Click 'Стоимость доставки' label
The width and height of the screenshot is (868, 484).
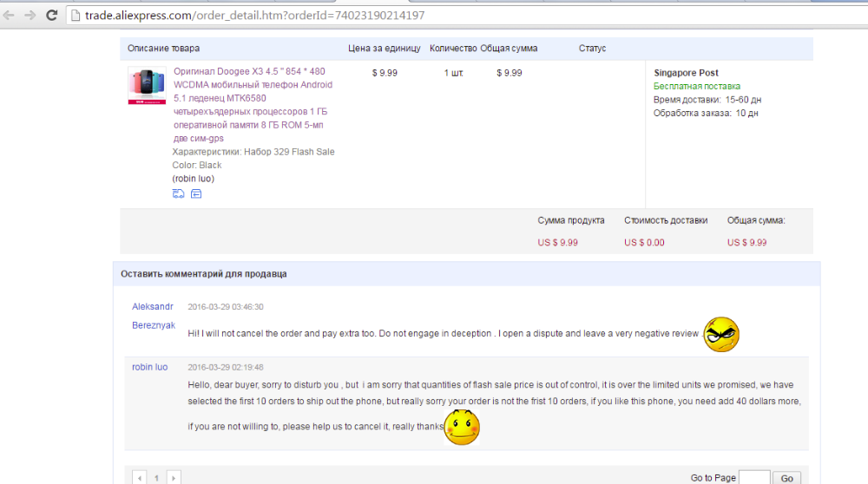pos(666,220)
